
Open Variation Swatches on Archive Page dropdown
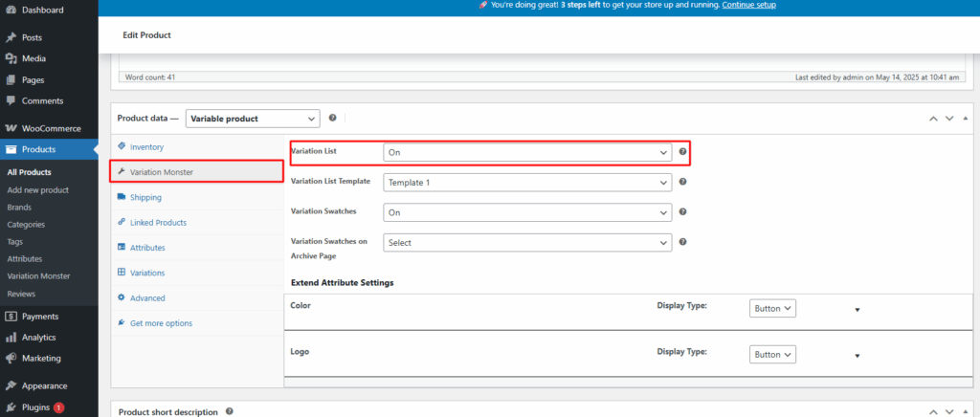click(x=527, y=242)
